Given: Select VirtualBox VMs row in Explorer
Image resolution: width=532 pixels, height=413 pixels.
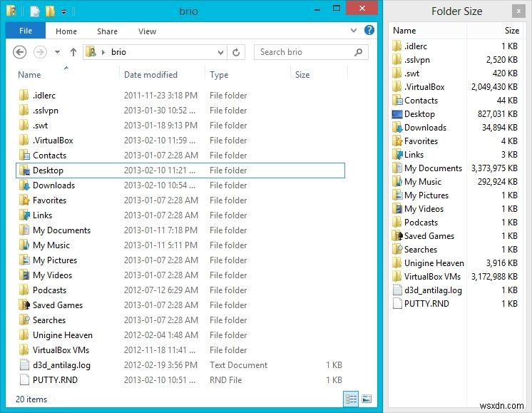Looking at the screenshot, I should click(180, 350).
